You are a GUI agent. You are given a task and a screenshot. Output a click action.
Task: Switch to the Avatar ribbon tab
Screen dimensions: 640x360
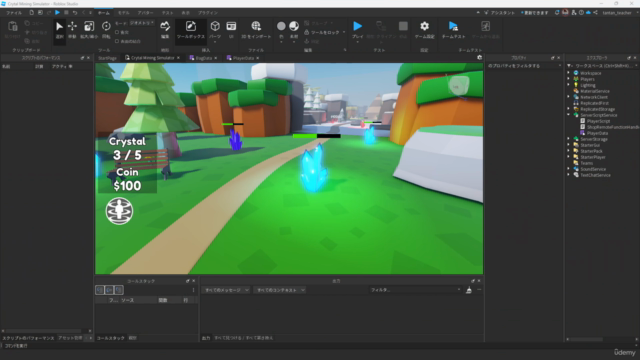click(145, 13)
